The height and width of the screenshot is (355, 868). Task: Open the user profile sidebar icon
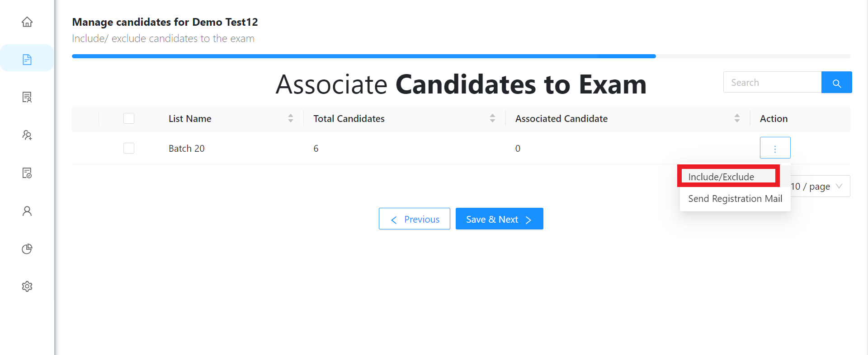(27, 211)
